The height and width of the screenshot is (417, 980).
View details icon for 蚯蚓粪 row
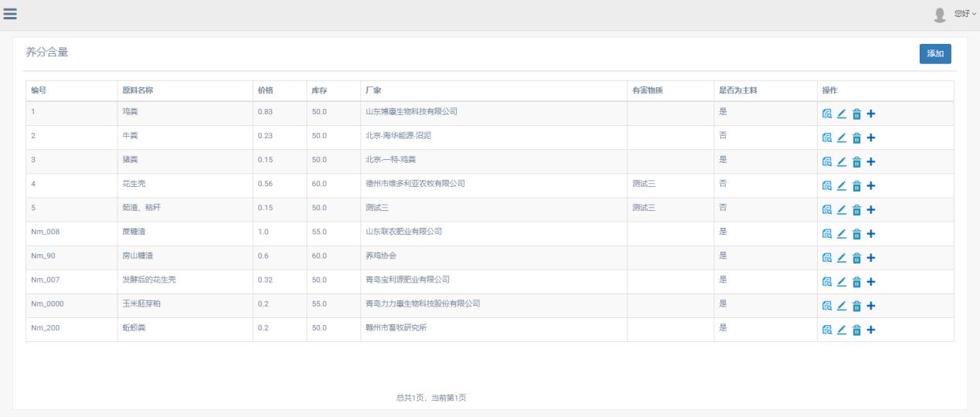pyautogui.click(x=827, y=330)
